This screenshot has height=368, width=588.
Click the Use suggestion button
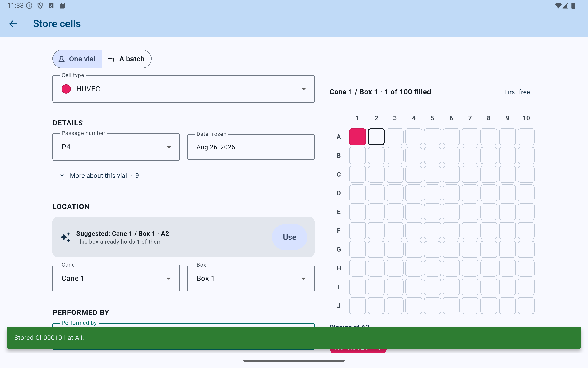pos(289,237)
